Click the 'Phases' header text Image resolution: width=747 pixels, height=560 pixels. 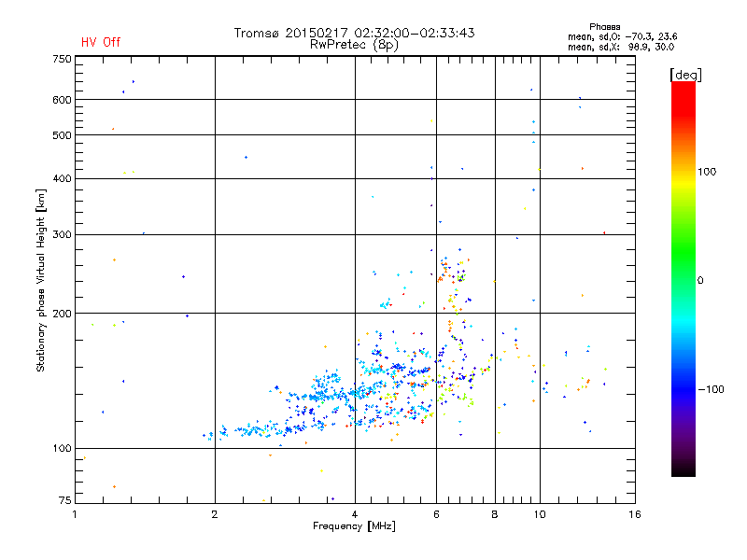tap(604, 27)
